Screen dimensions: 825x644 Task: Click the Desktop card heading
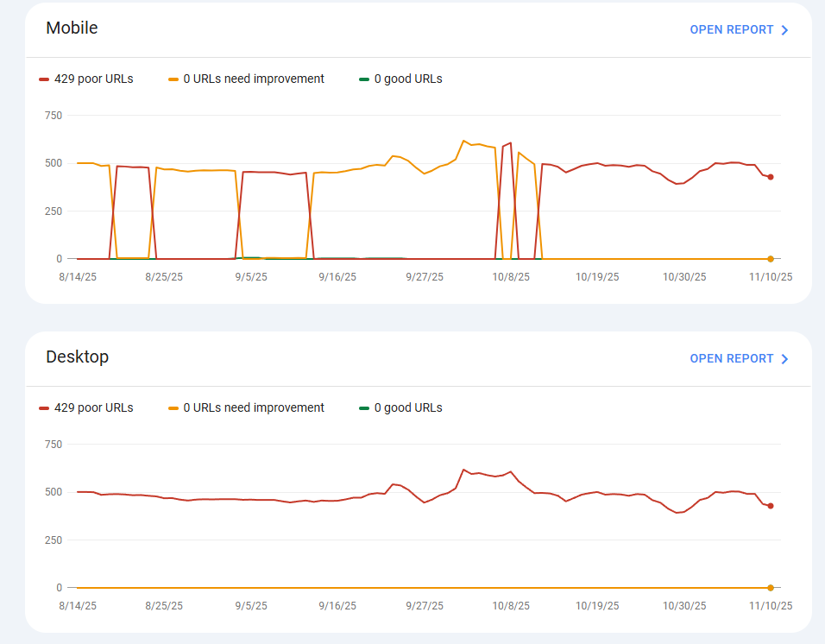[x=77, y=357]
